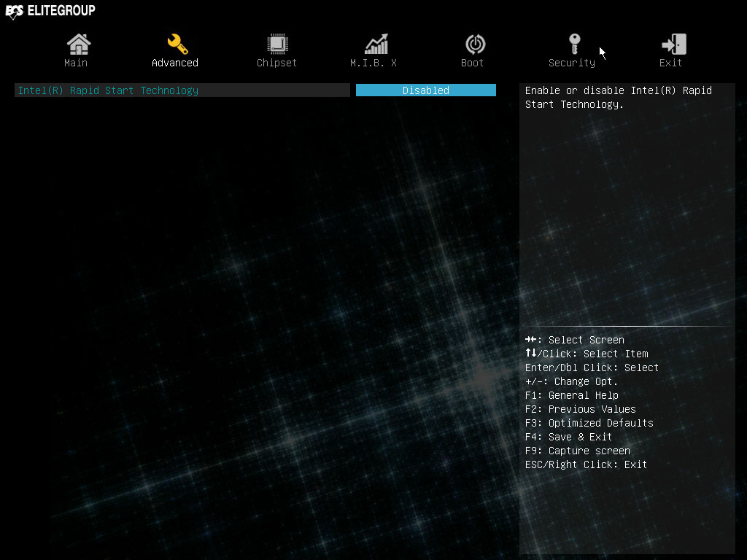This screenshot has width=747, height=560.
Task: Open the Main house icon
Action: 79,44
